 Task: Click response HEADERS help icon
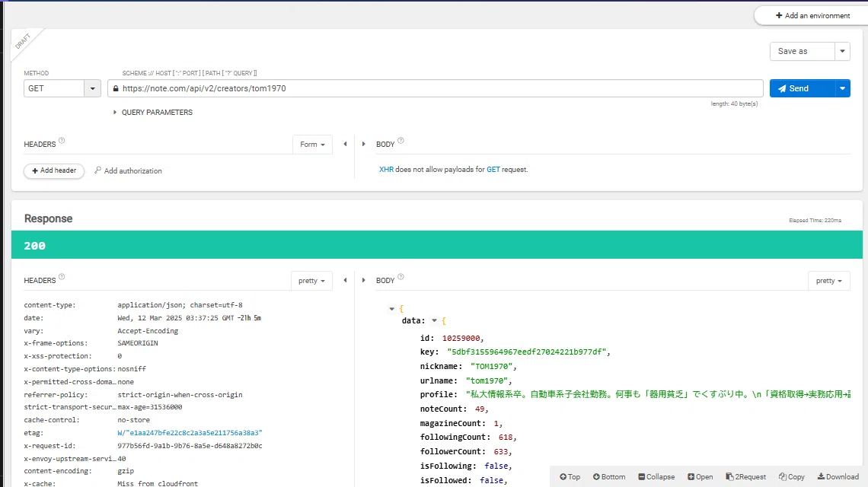click(x=62, y=277)
